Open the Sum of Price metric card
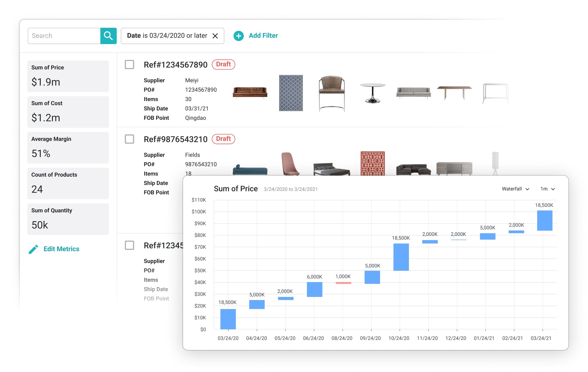588x372 pixels. [x=68, y=76]
